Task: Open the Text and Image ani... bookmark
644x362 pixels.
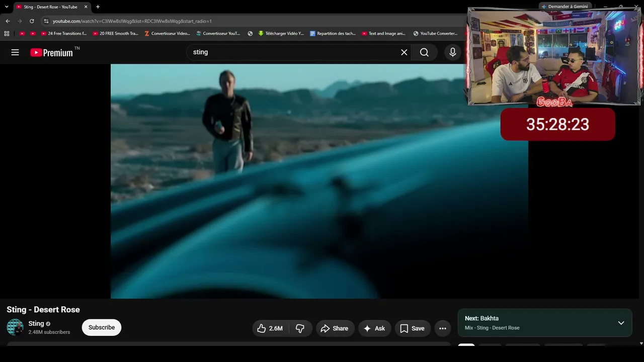Action: (x=384, y=34)
